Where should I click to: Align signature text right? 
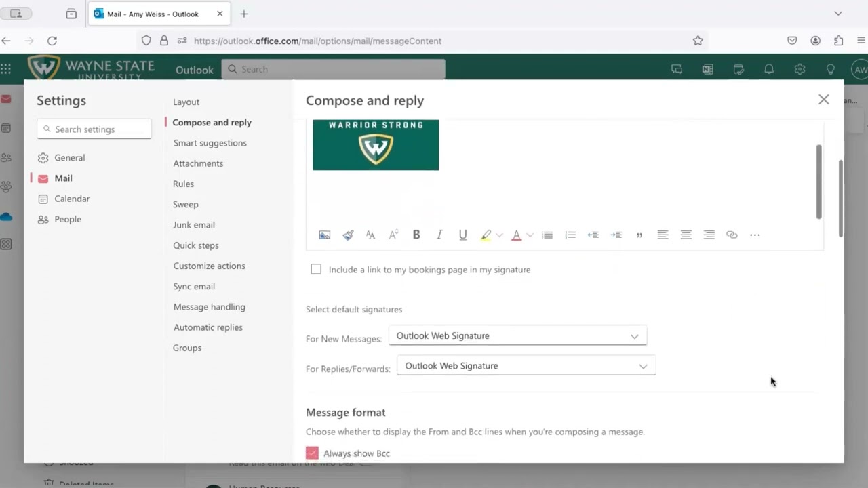point(709,235)
